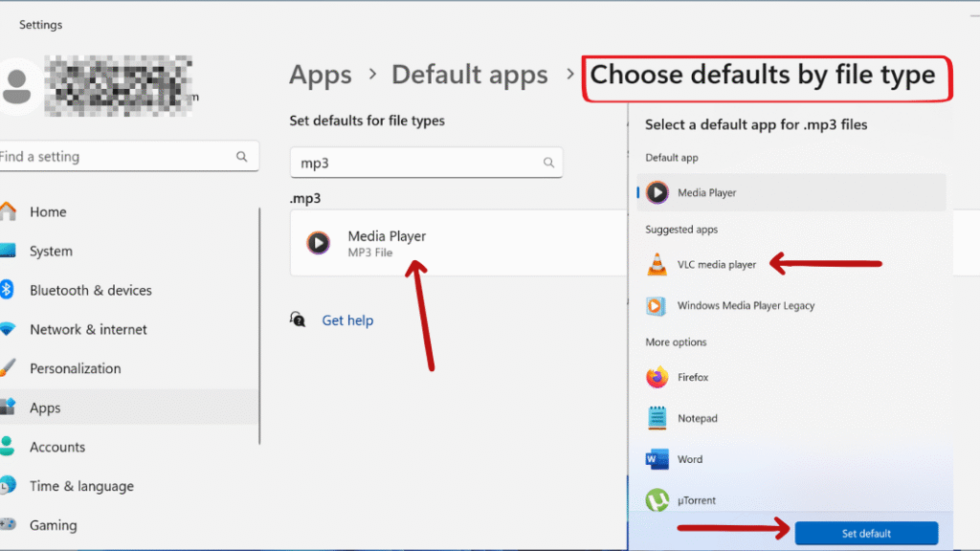Click the magnifier icon in mp3 search box
The height and width of the screenshot is (551, 980).
pos(548,163)
